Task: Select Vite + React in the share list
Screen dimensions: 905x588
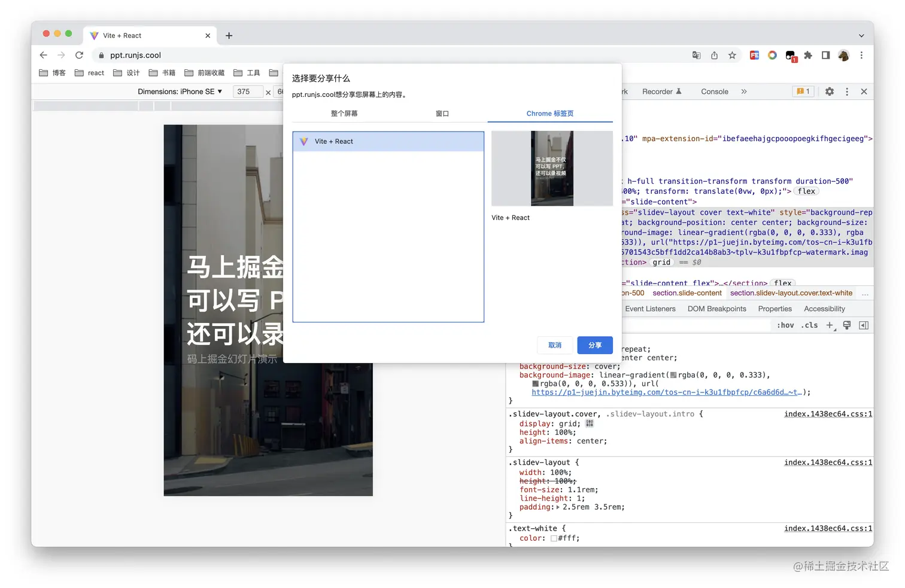Action: click(388, 141)
